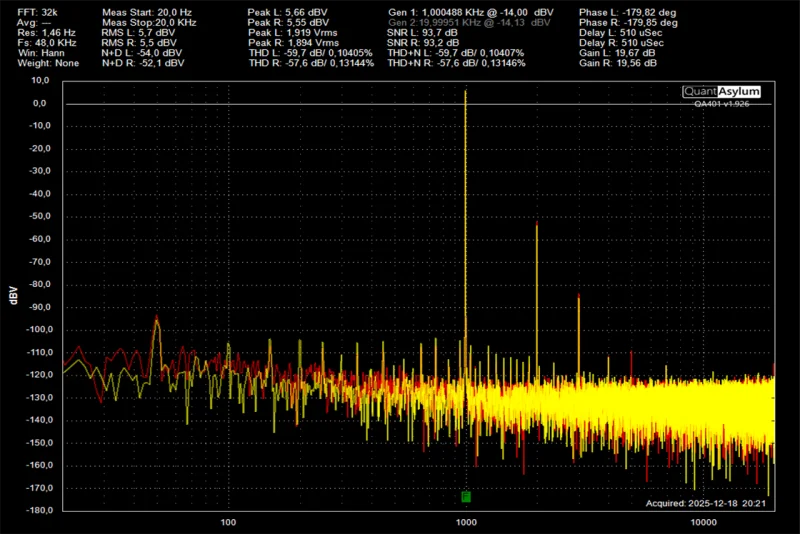Click the dBV vertical axis label
The image size is (800, 534).
pos(13,294)
